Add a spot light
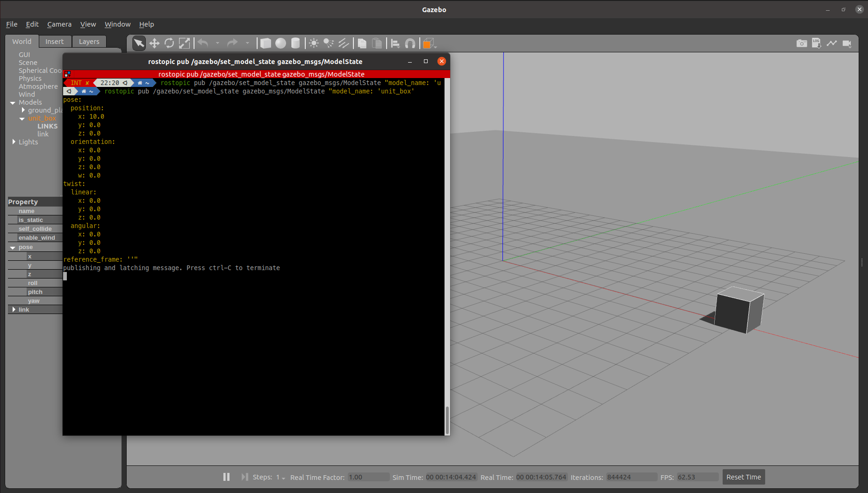The height and width of the screenshot is (493, 868). (x=329, y=43)
